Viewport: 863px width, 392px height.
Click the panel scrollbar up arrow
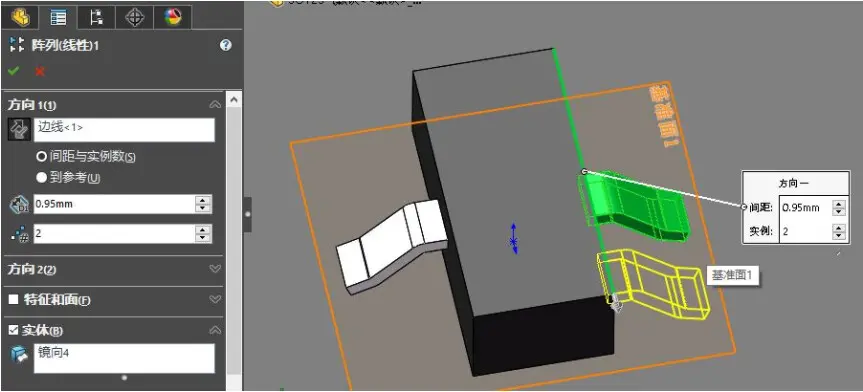234,100
